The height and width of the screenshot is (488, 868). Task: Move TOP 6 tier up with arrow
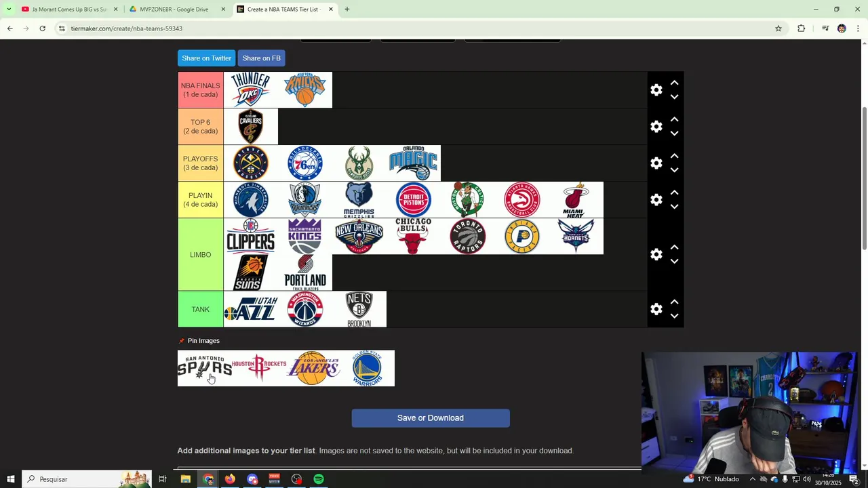[x=674, y=119]
